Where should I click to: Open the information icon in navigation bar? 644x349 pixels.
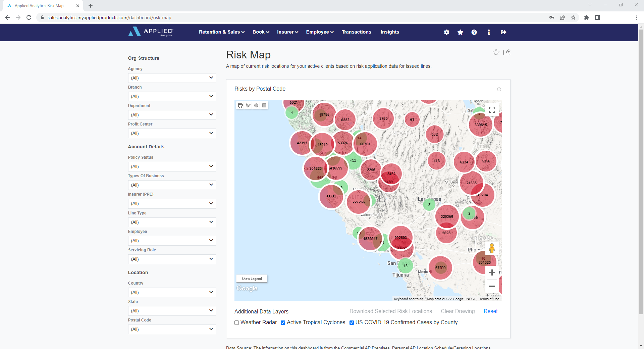[489, 32]
